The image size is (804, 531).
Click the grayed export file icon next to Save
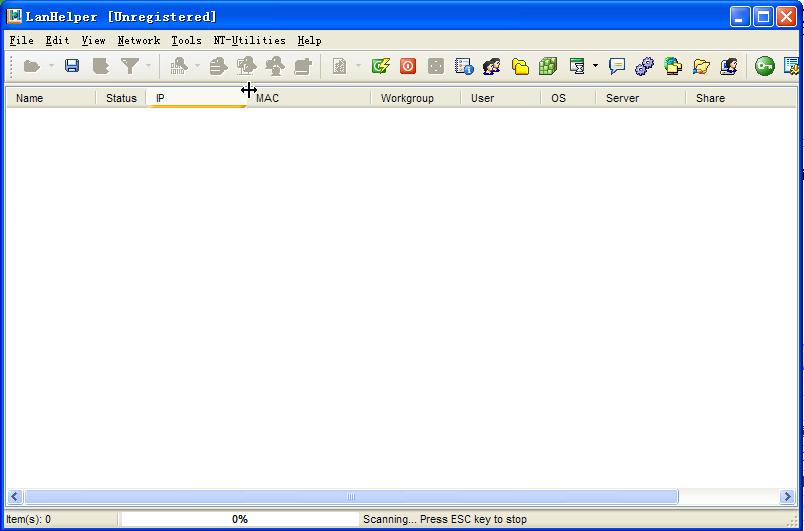100,66
